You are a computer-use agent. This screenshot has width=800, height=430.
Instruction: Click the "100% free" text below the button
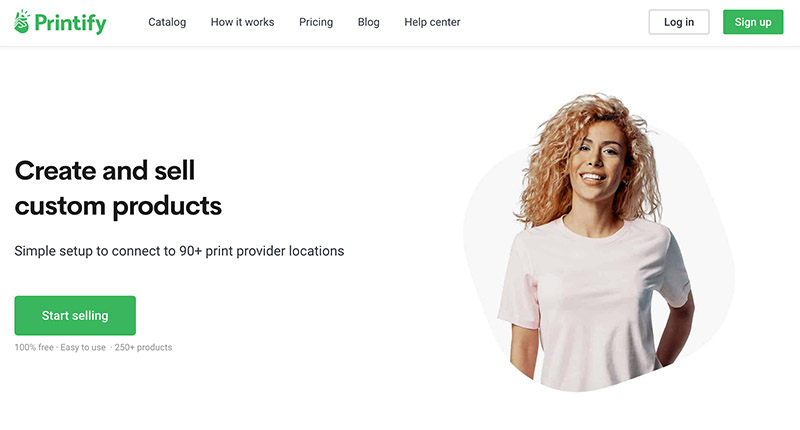pyautogui.click(x=34, y=347)
